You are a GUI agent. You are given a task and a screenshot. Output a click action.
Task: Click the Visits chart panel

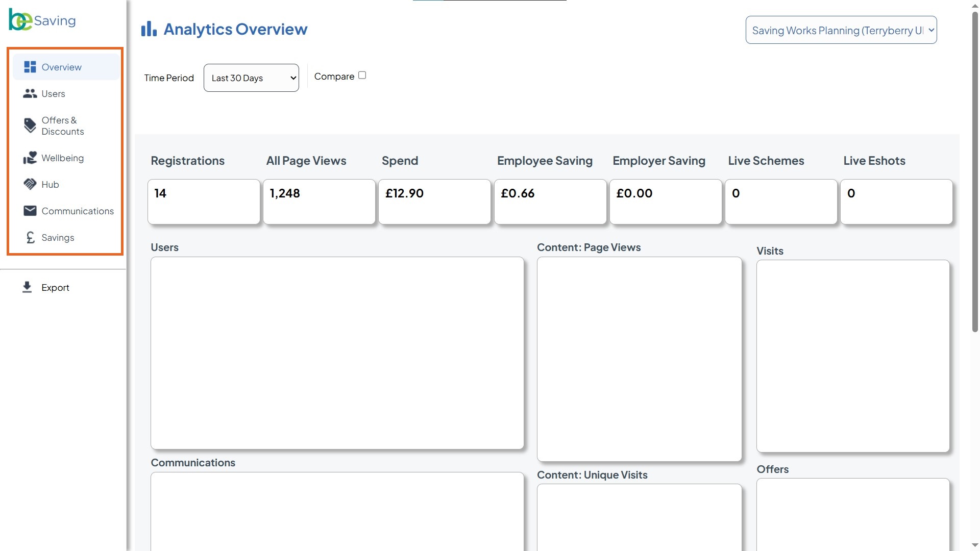tap(853, 356)
